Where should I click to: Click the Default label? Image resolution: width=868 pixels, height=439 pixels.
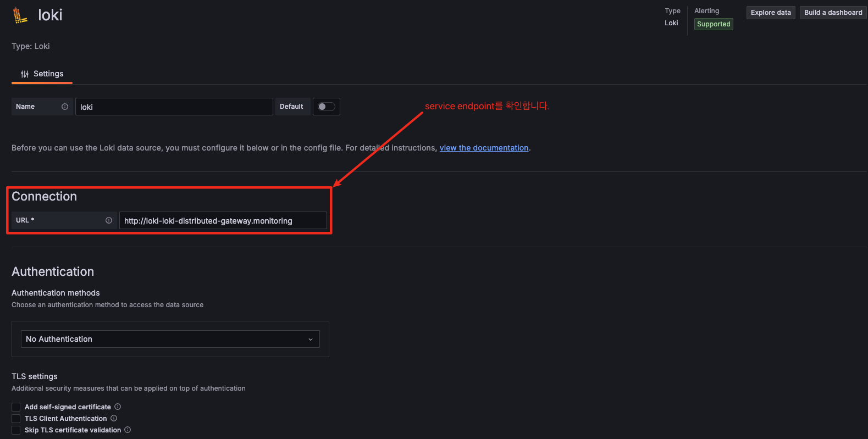pyautogui.click(x=291, y=107)
